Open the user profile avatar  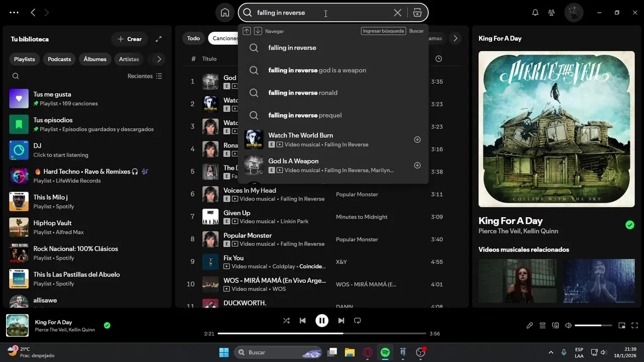574,13
